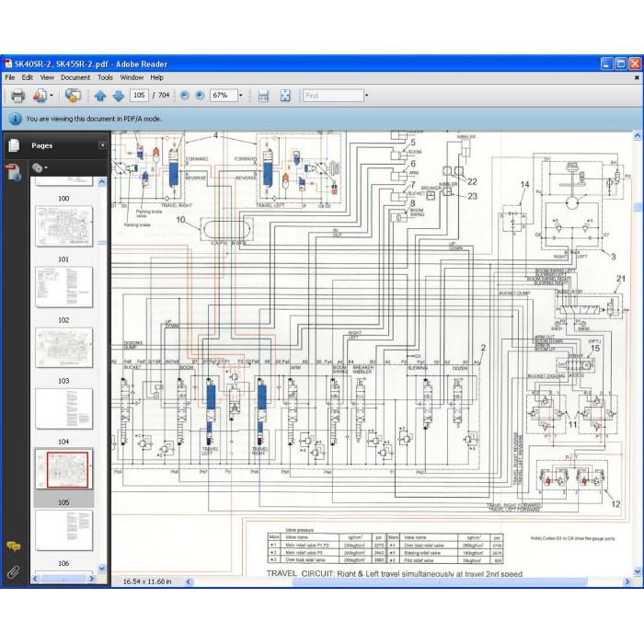Open the Tools menu
This screenshot has width=644, height=644.
(105, 77)
